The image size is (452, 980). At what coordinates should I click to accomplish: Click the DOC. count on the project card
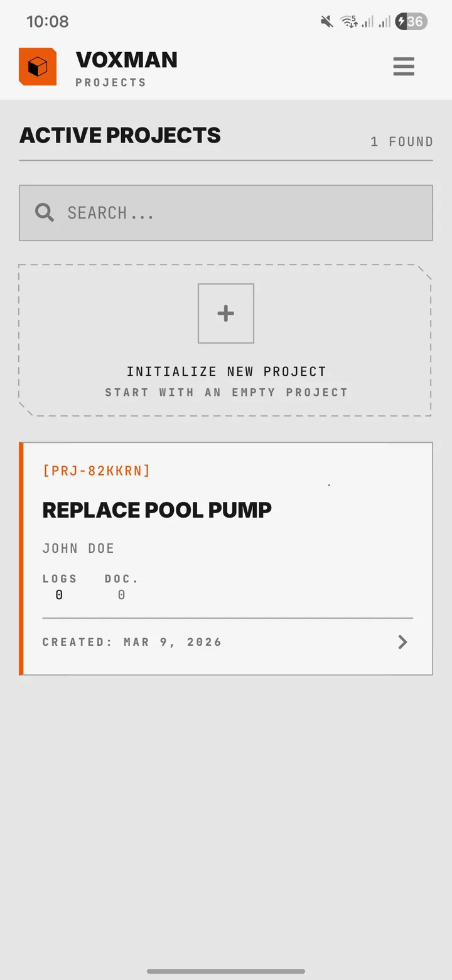click(x=121, y=586)
